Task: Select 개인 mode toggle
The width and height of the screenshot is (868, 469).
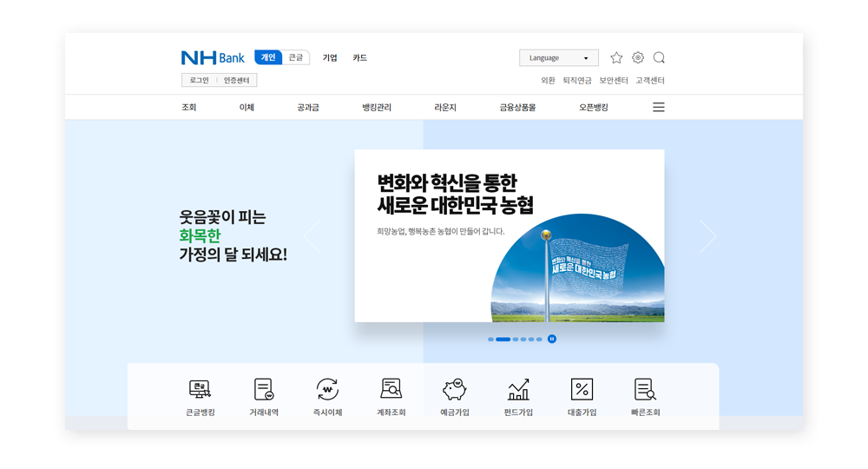Action: click(268, 57)
